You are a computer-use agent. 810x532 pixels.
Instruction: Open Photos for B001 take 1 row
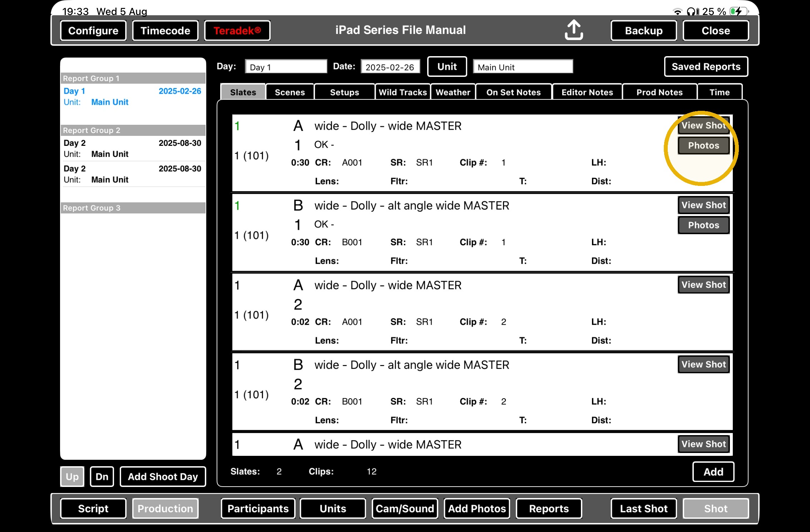(703, 225)
